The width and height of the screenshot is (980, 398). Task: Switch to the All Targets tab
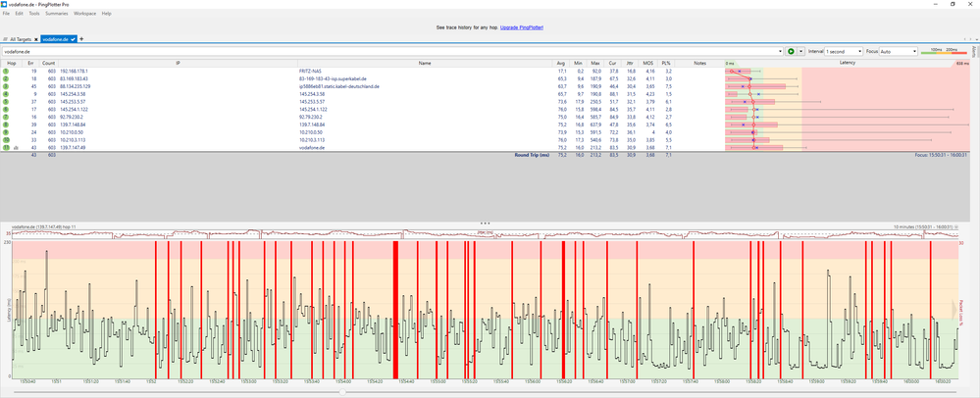(x=20, y=39)
